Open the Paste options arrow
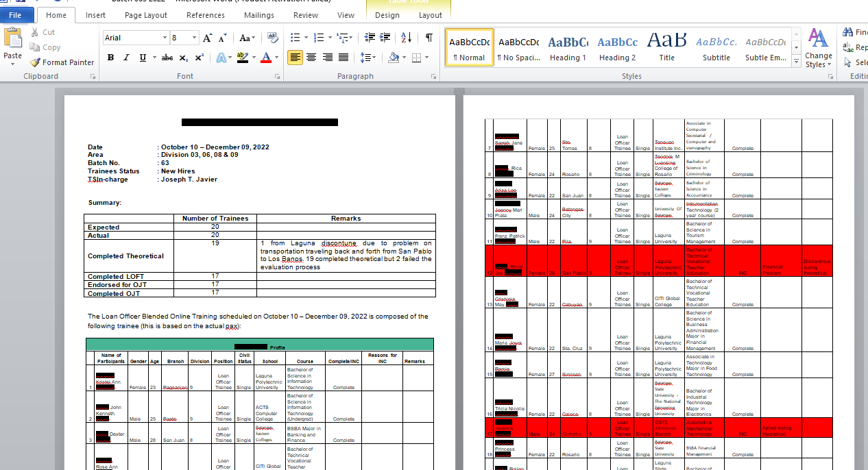The image size is (868, 470). coord(13,63)
